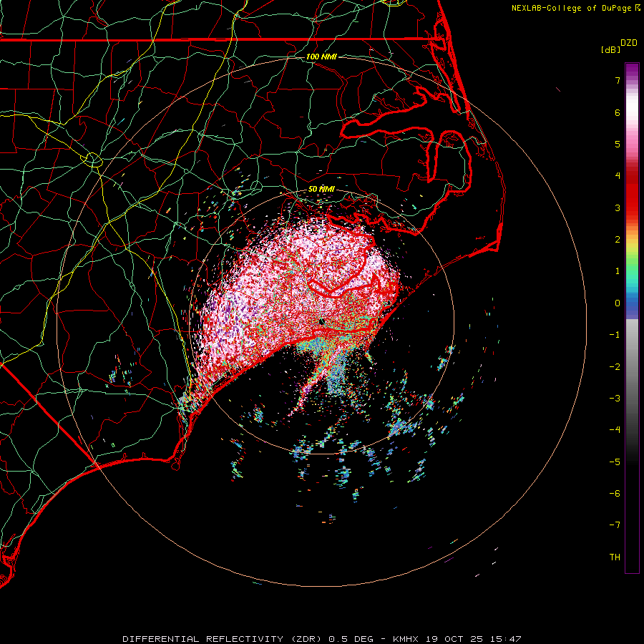644x644 pixels.
Task: Click the -1 dB tick label on scale
Action: click(615, 335)
